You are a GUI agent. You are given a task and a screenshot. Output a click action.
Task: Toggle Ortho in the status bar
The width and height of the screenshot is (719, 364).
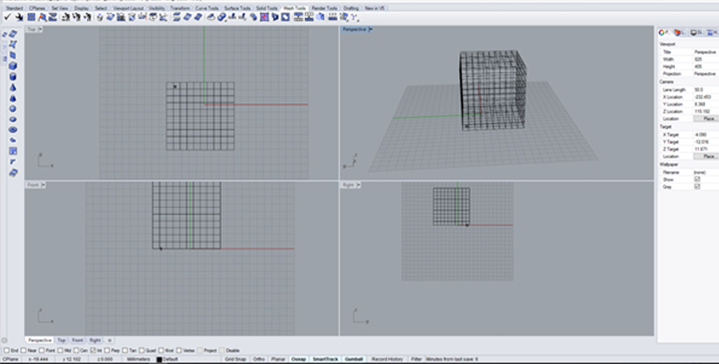(x=259, y=359)
